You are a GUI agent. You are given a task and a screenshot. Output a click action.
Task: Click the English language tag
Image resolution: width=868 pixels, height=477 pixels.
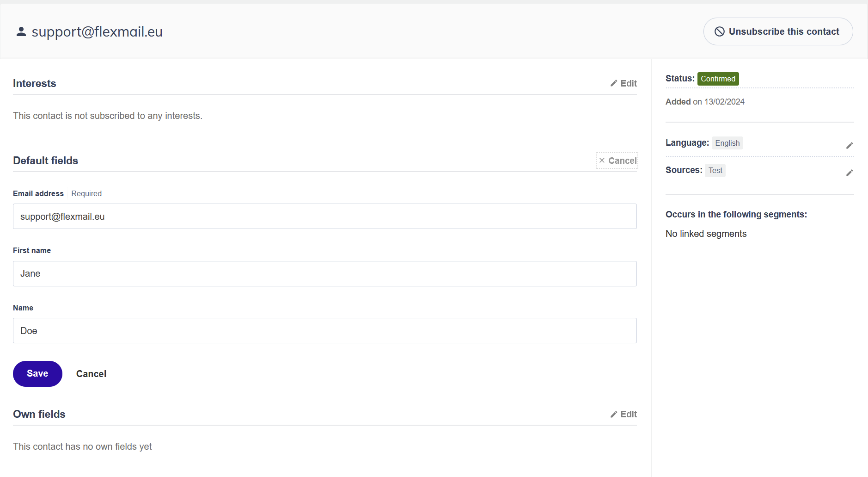[x=727, y=143]
